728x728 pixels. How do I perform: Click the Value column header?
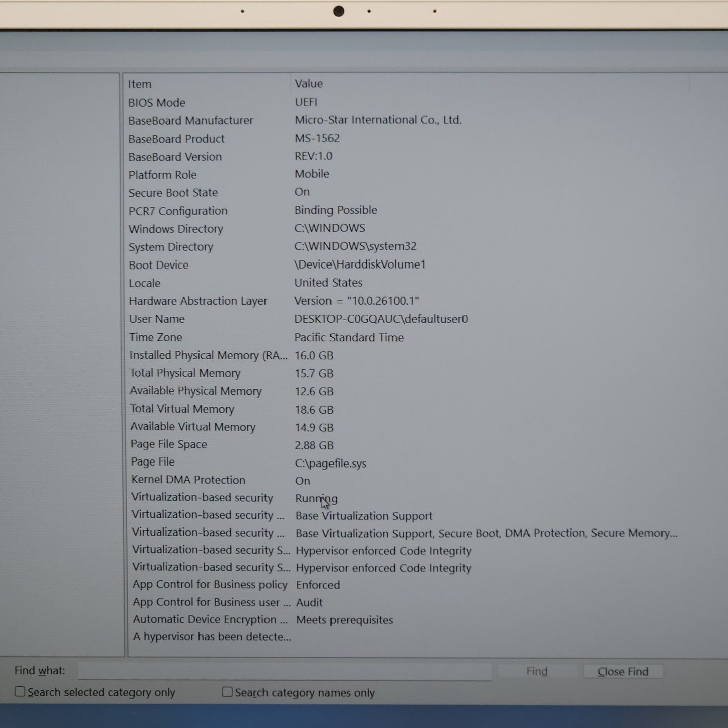pos(309,84)
